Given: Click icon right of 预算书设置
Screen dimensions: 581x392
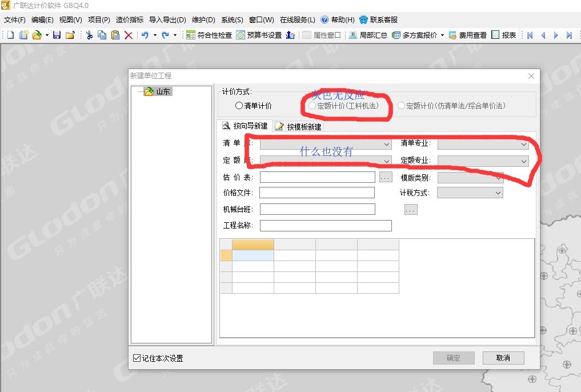Looking at the screenshot, I should click(290, 35).
